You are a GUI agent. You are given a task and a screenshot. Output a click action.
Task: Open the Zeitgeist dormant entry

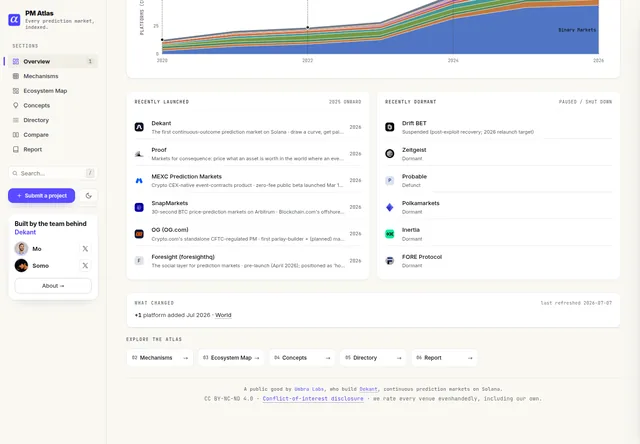[x=498, y=154]
